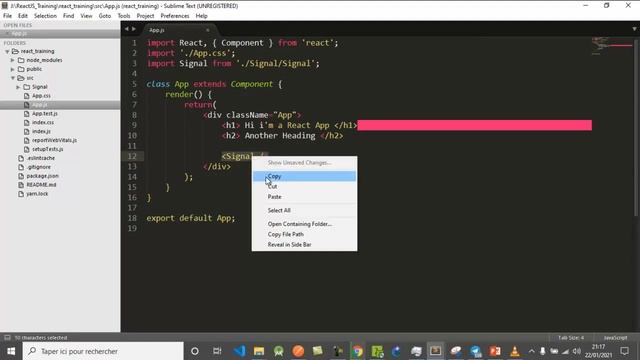
Task: Open Google Chrome from taskbar
Action: click(x=358, y=351)
